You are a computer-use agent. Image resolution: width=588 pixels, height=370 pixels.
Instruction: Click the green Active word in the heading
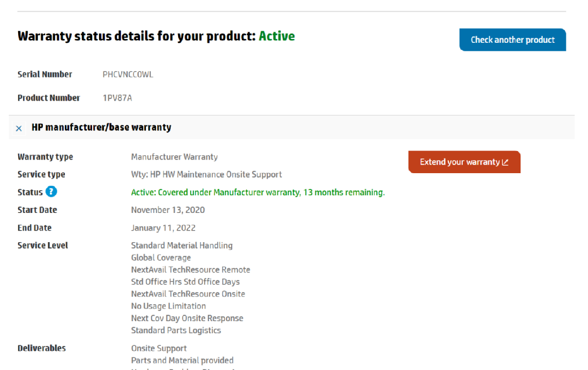tap(277, 36)
